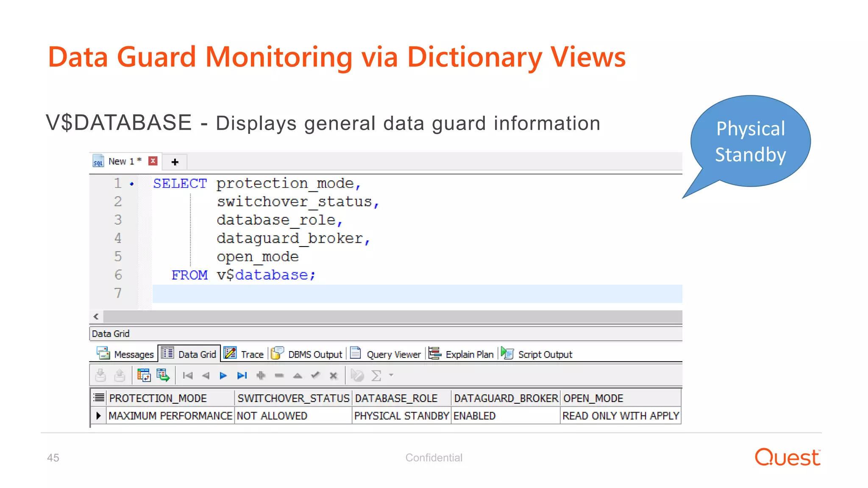The image size is (868, 488).
Task: Click the FROM keyword on line 6
Action: pyautogui.click(x=189, y=275)
